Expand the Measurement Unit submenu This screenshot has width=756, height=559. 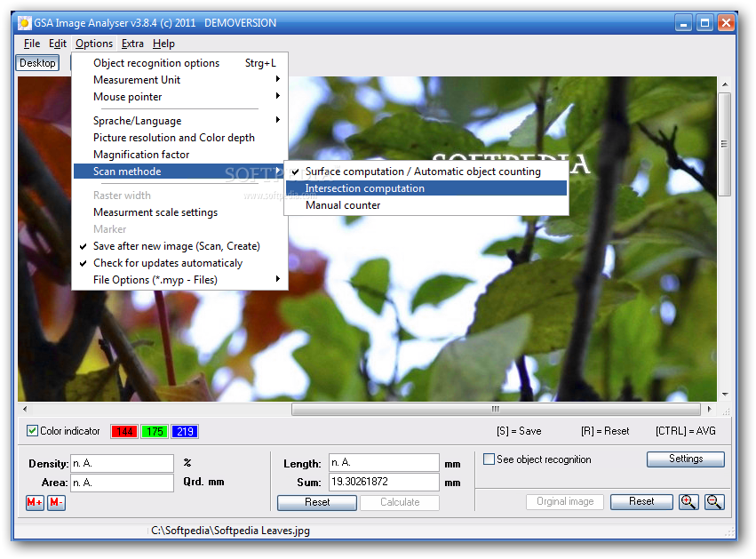180,80
